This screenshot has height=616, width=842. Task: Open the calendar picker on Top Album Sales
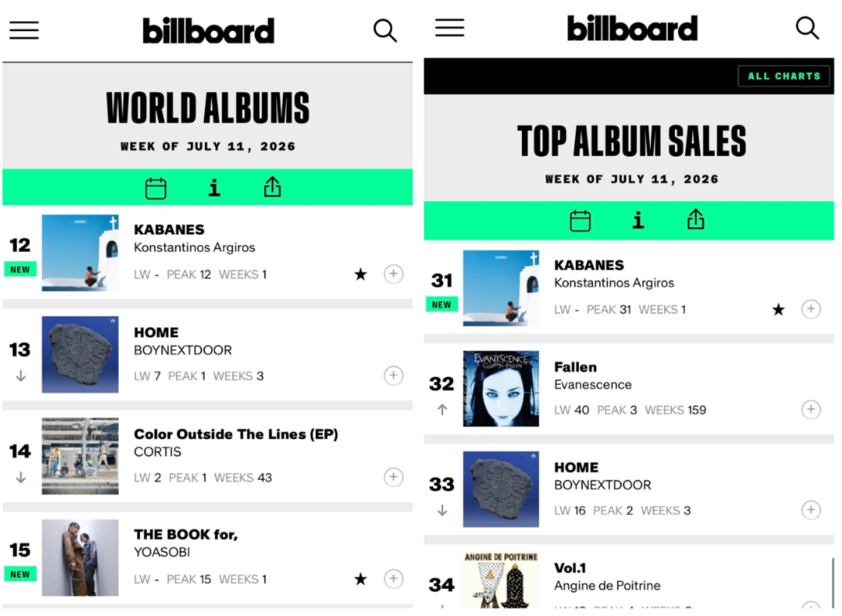[x=580, y=220]
